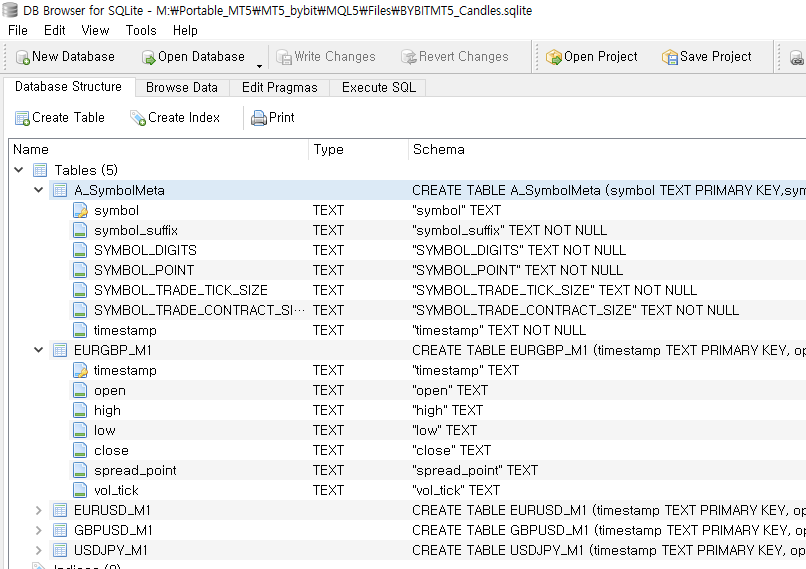This screenshot has height=569, width=806.
Task: Click the EURGBP_M1 table icon
Action: [60, 350]
